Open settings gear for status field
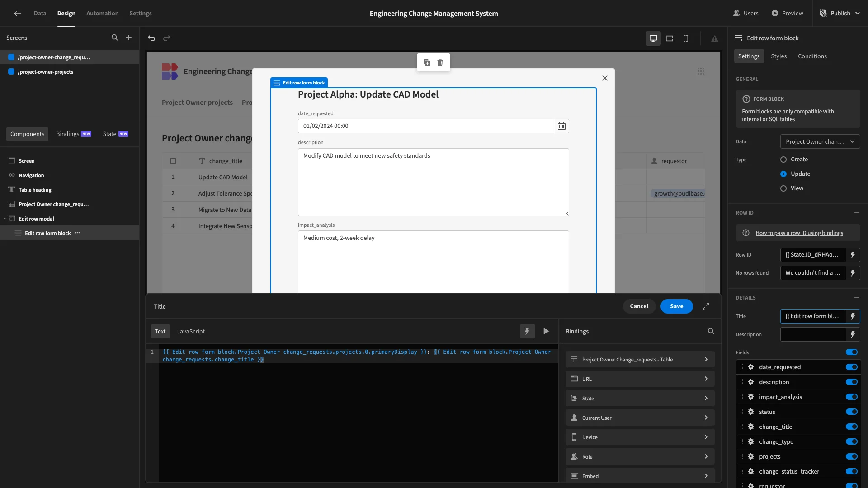Screen dimensions: 868x488 click(x=751, y=412)
